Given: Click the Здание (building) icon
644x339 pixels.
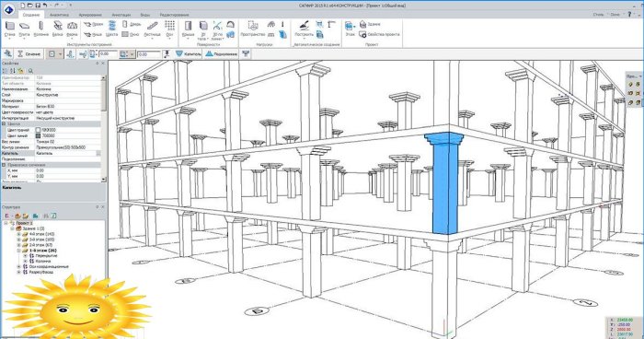Looking at the screenshot, I should click(370, 25).
